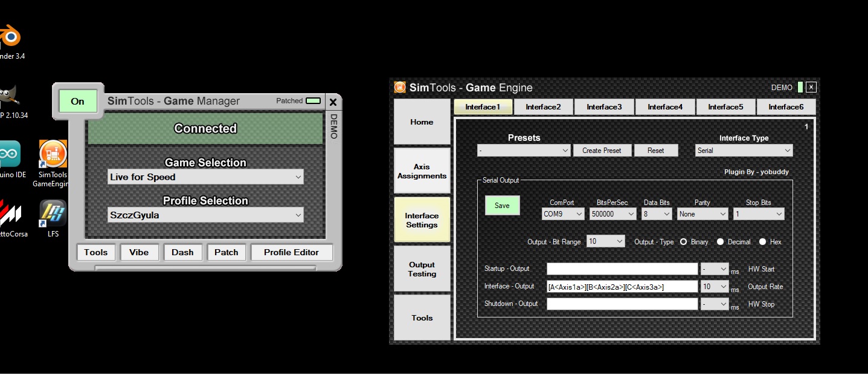
Task: Click the 'Plugin By - yobuddy' text
Action: (756, 172)
